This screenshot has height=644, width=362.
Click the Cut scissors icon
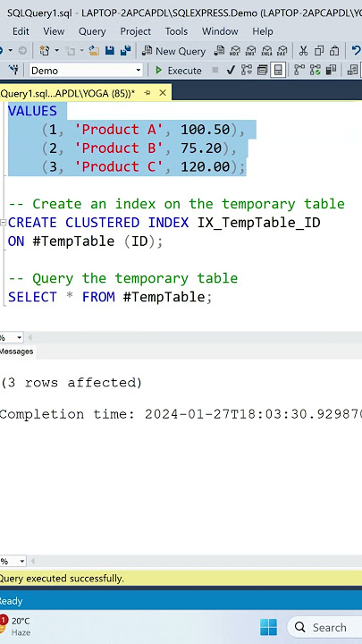[x=303, y=51]
